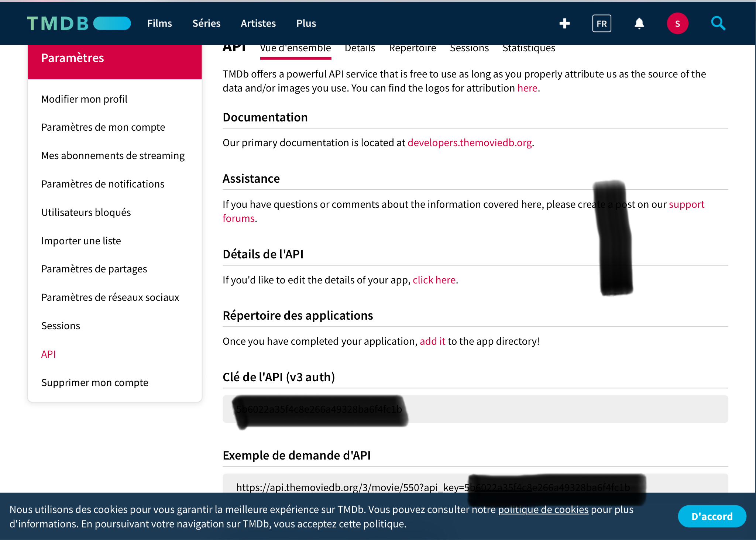Open the Films menu
756x540 pixels.
[x=159, y=23]
